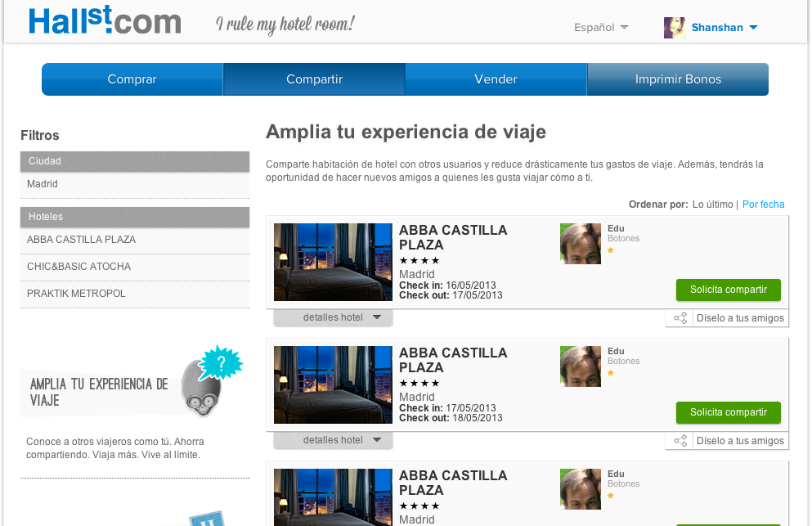Select the Compartir tab
The width and height of the screenshot is (812, 526).
314,79
